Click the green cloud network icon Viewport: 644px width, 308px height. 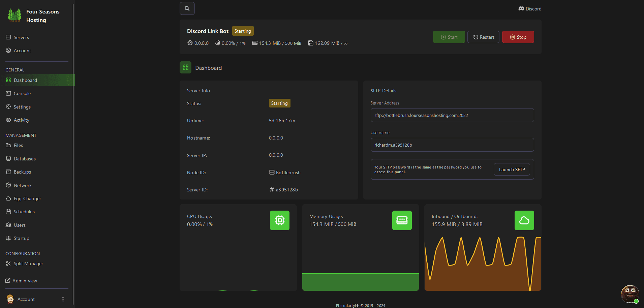(x=524, y=220)
